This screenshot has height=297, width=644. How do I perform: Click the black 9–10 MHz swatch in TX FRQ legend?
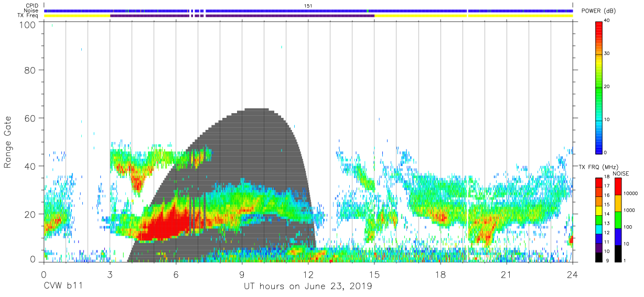coord(599,257)
